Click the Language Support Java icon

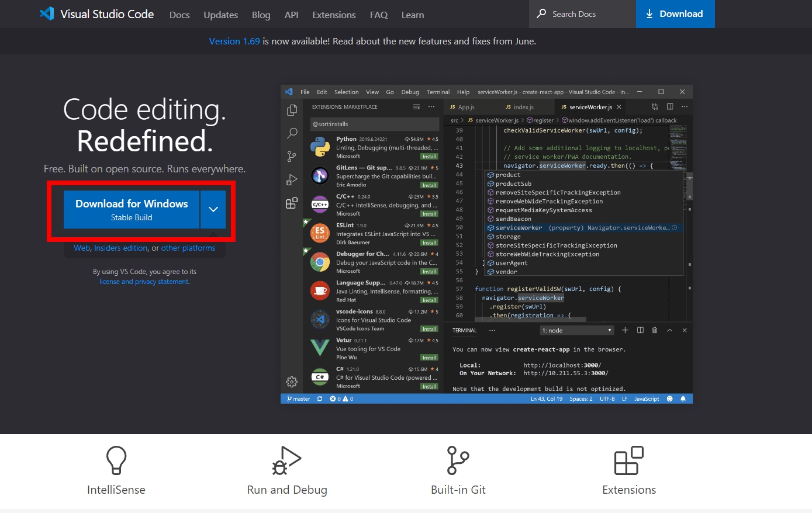(x=320, y=290)
